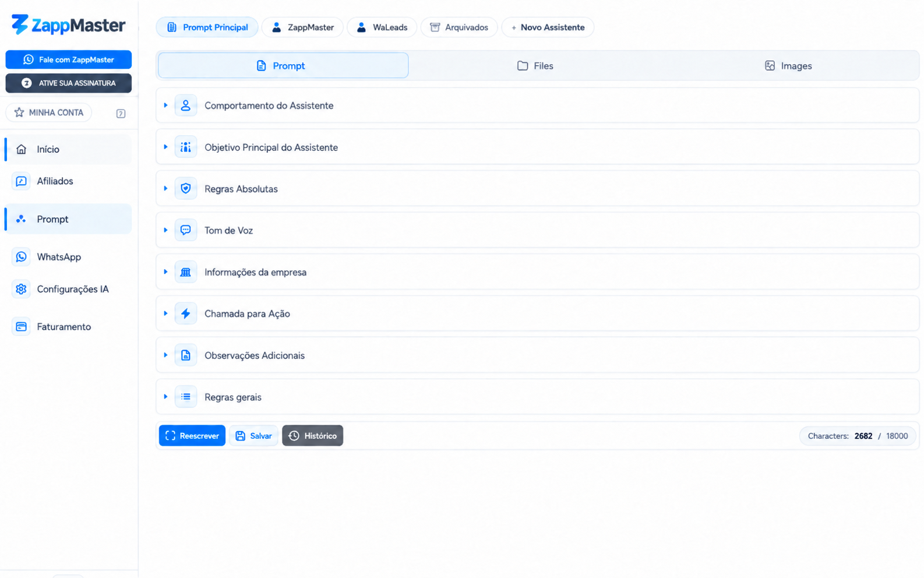The height and width of the screenshot is (578, 924).
Task: Click the document icon for Observações Adicionais
Action: tap(186, 355)
